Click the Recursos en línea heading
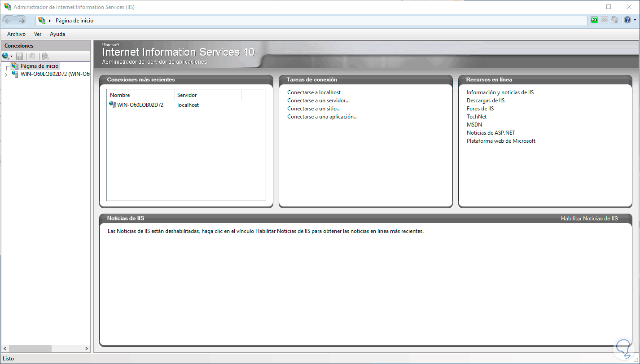 tap(489, 79)
